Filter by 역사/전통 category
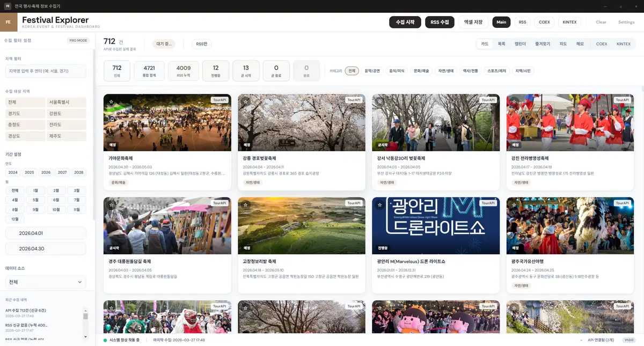Image resolution: width=644 pixels, height=346 pixels. click(471, 71)
